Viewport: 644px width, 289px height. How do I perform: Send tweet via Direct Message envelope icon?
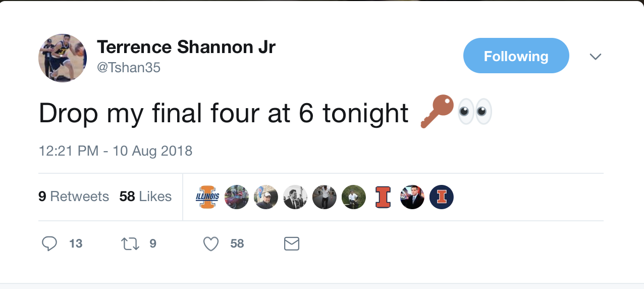click(x=292, y=244)
